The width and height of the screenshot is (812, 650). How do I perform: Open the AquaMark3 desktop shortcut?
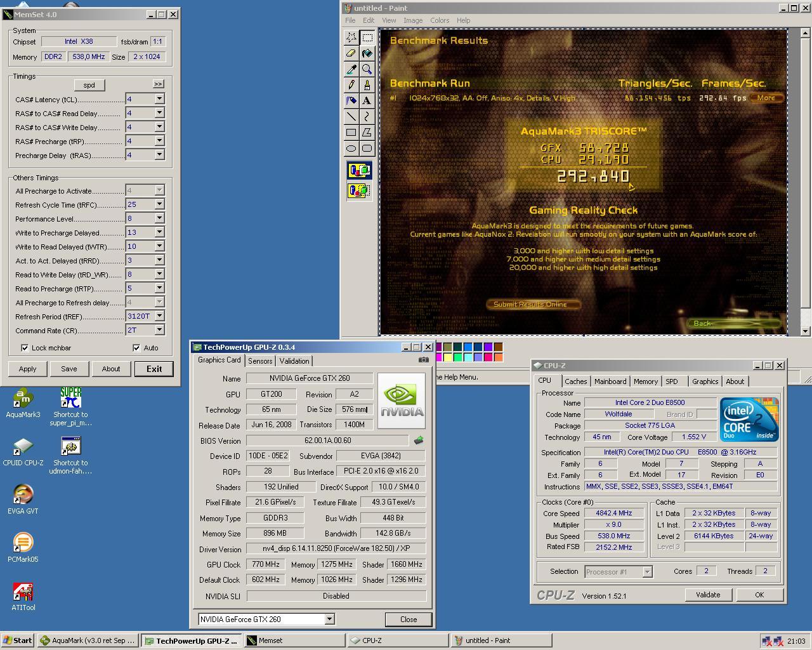[23, 404]
